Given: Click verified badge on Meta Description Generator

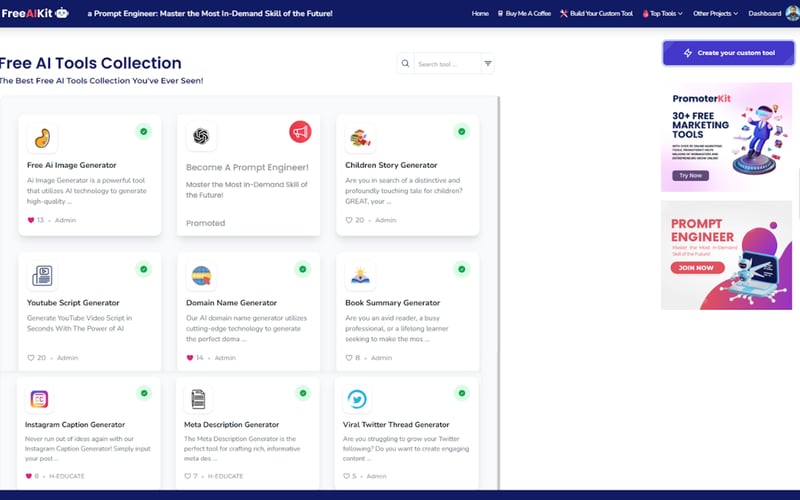Looking at the screenshot, I should coord(303,393).
